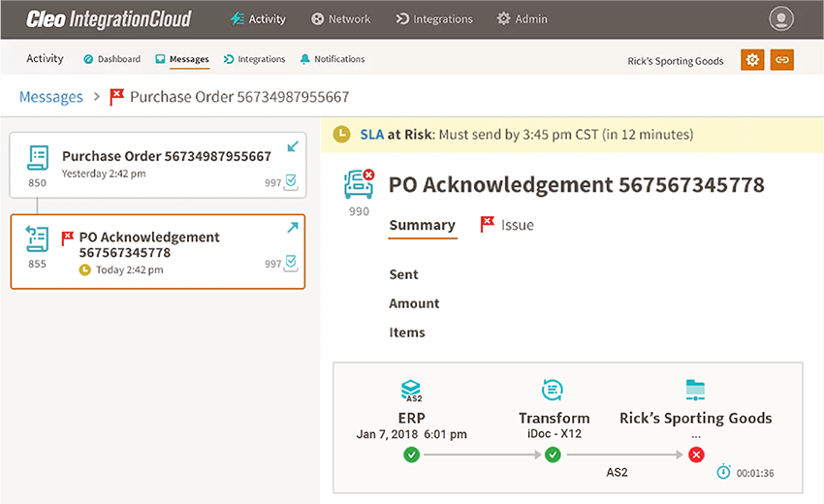Click the SLA at Risk clock icon
This screenshot has width=824, height=504.
click(x=341, y=135)
